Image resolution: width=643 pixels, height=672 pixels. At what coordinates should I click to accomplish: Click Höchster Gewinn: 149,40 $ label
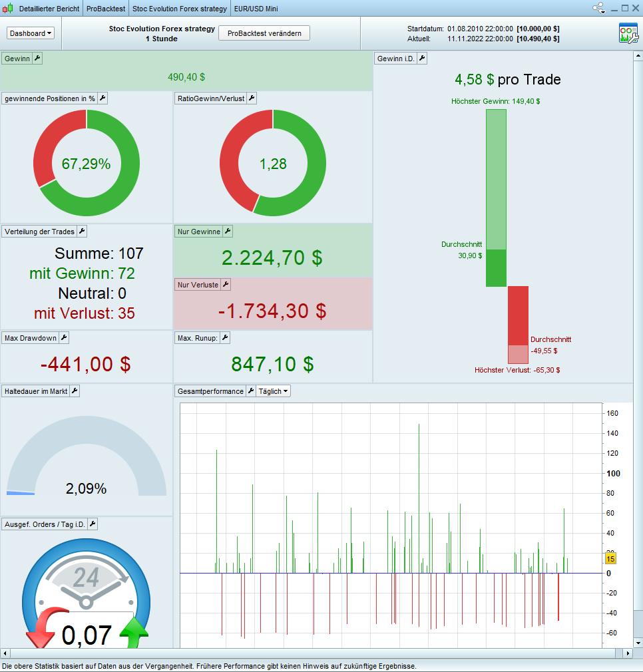pos(495,101)
